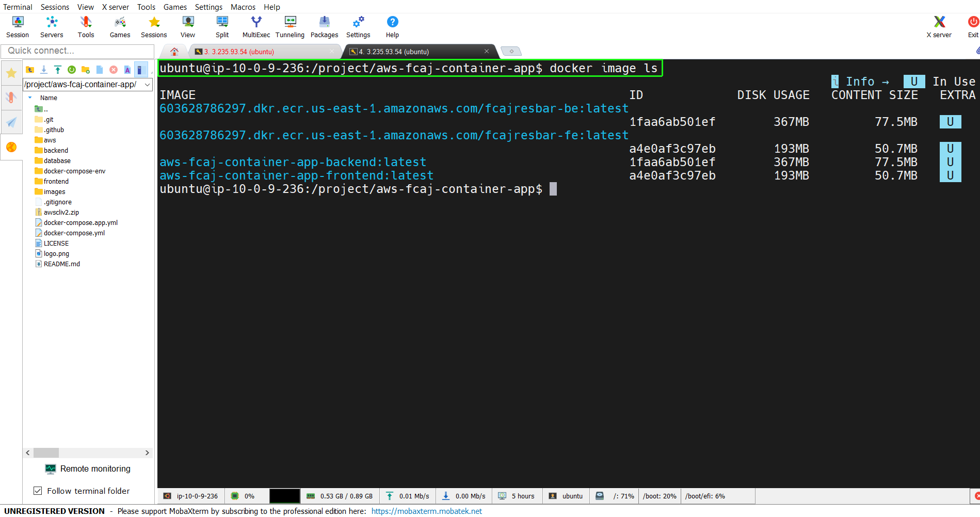The image size is (980, 517).
Task: Open the Sftp sidebar tab (globe icon)
Action: 11,147
